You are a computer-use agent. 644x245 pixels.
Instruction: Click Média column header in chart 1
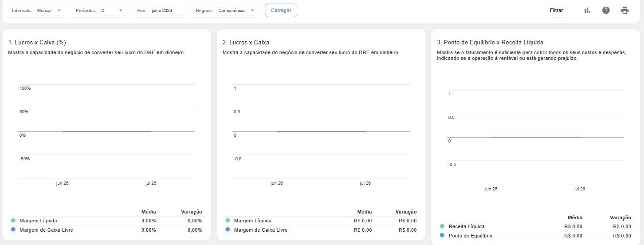pyautogui.click(x=149, y=212)
